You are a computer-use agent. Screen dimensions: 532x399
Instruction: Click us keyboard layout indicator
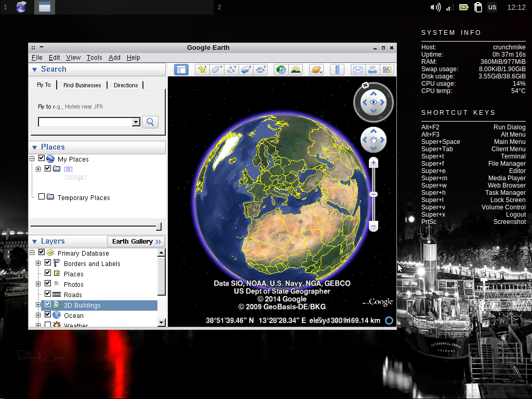[x=493, y=7]
